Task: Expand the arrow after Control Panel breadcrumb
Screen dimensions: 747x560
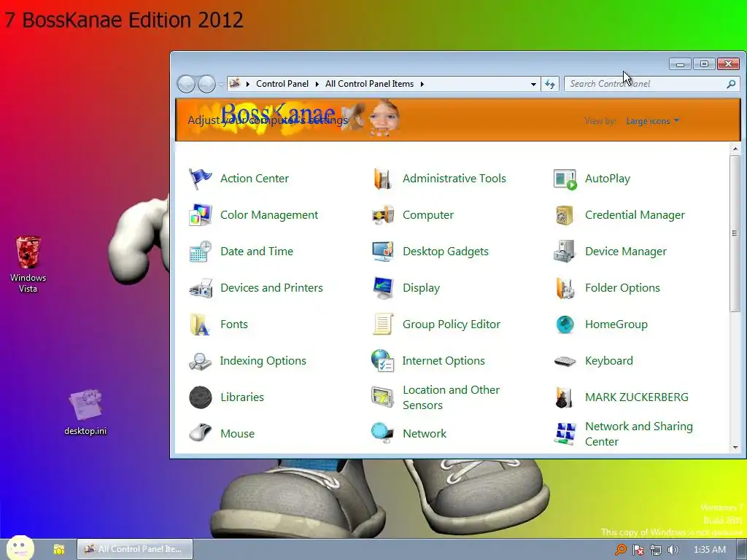Action: click(317, 85)
